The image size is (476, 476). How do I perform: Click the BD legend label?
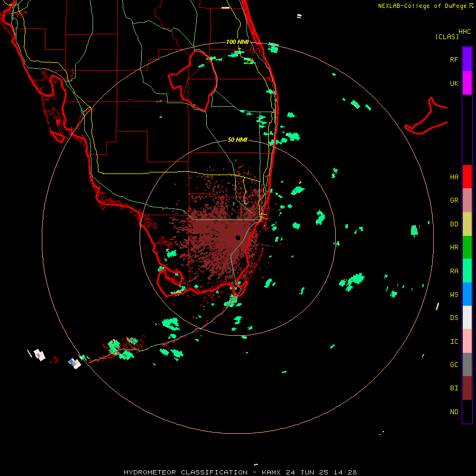pos(454,224)
